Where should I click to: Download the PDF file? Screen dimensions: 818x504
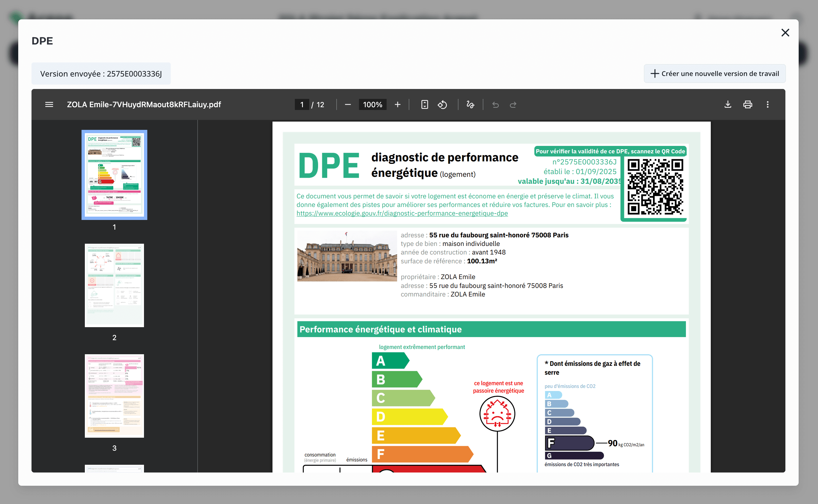(x=728, y=105)
